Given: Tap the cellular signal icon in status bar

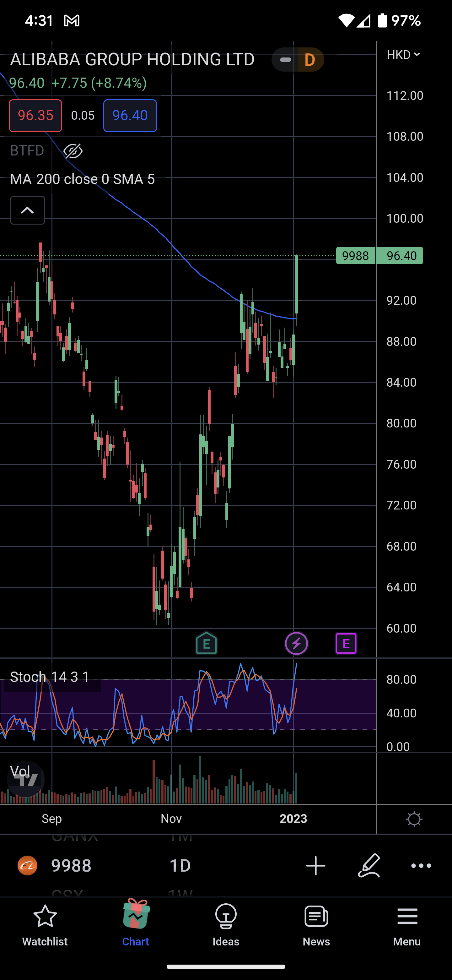Looking at the screenshot, I should tap(363, 20).
